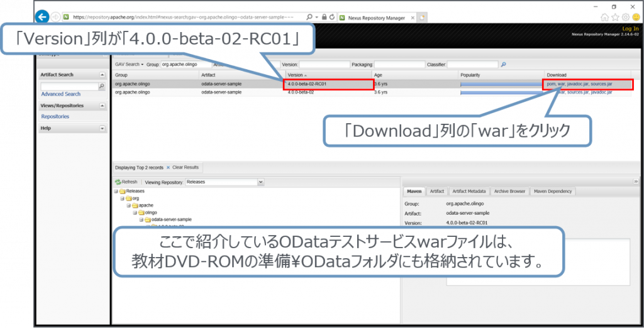Collapse the Artifact Search sidebar section
The image size is (644, 328).
coord(102,75)
